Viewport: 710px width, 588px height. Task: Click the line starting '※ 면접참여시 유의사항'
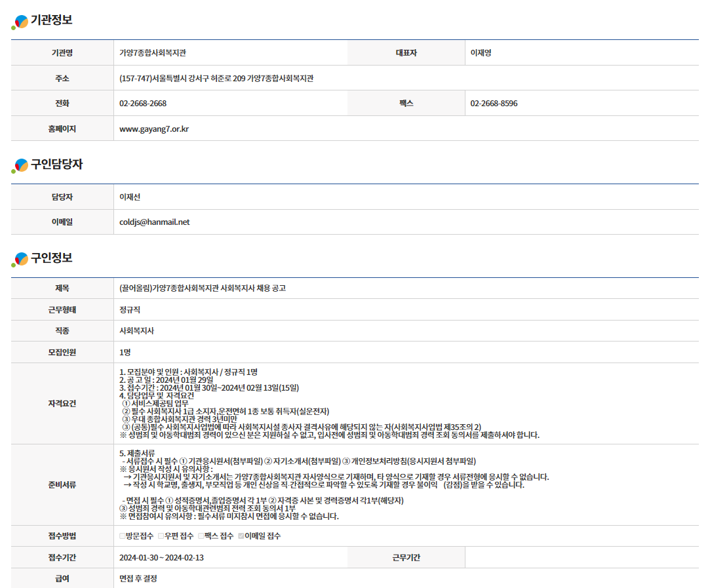pos(229,516)
